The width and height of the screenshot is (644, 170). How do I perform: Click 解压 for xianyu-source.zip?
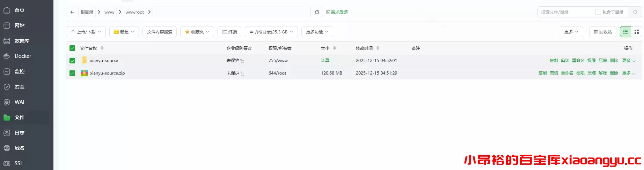coord(603,73)
